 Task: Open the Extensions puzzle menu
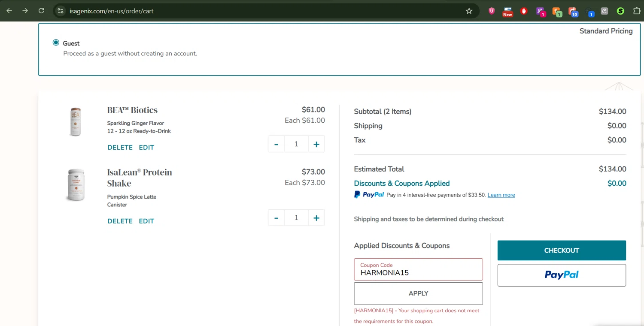[637, 11]
